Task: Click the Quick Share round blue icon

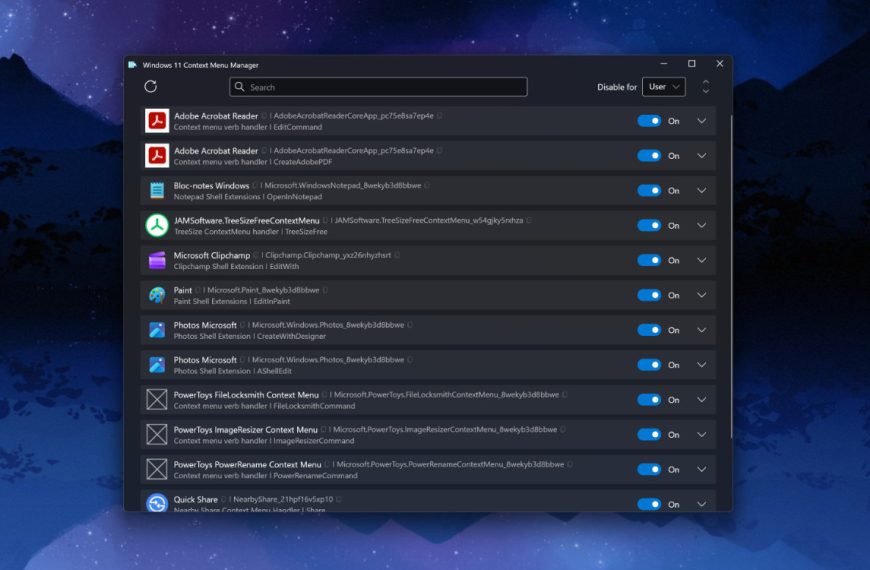Action: point(157,503)
